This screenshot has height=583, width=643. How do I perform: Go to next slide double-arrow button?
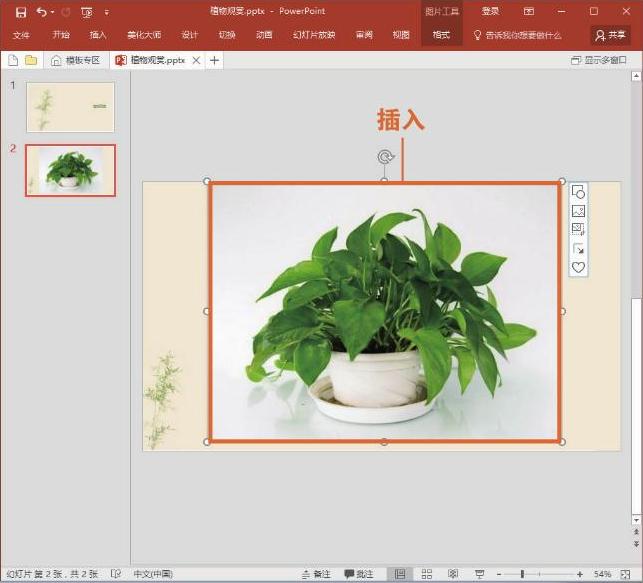636,544
